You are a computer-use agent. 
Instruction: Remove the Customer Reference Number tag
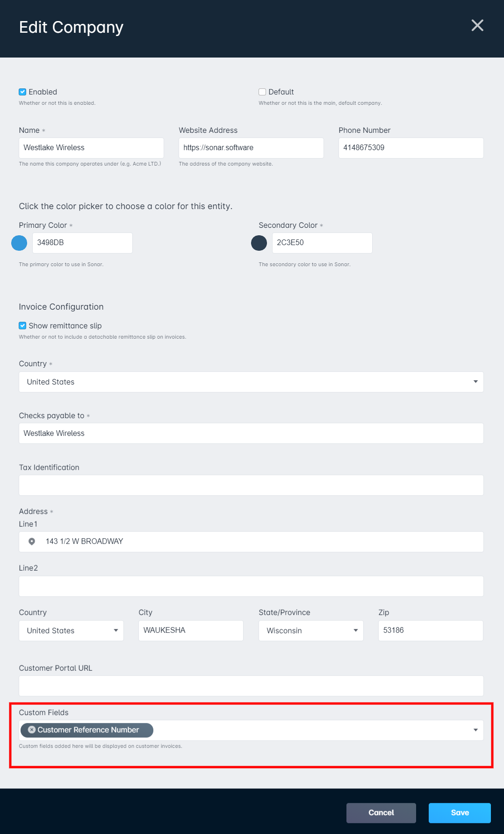coord(32,730)
